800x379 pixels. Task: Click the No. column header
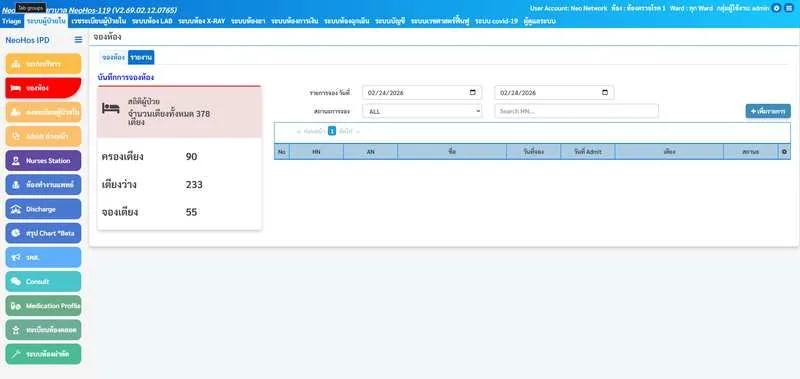click(282, 151)
